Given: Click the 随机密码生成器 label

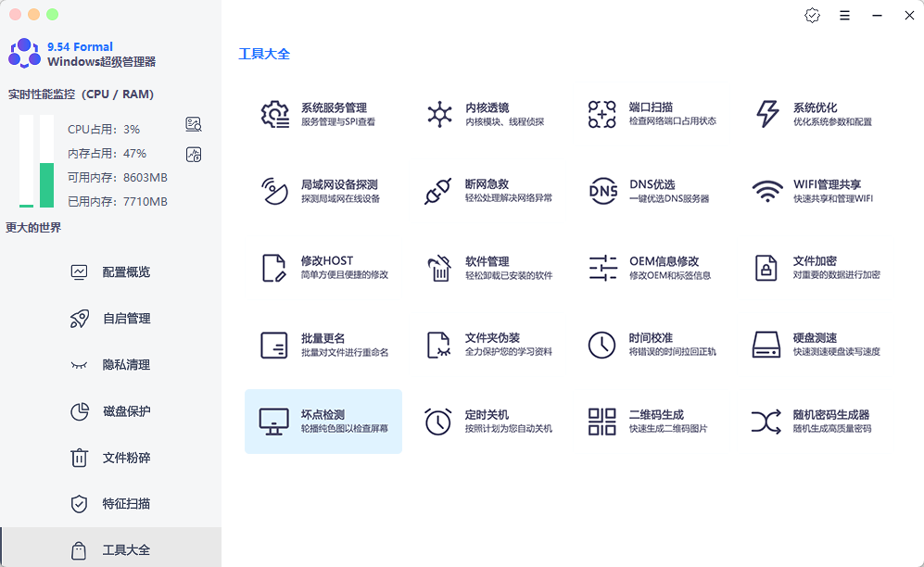Looking at the screenshot, I should coord(831,414).
